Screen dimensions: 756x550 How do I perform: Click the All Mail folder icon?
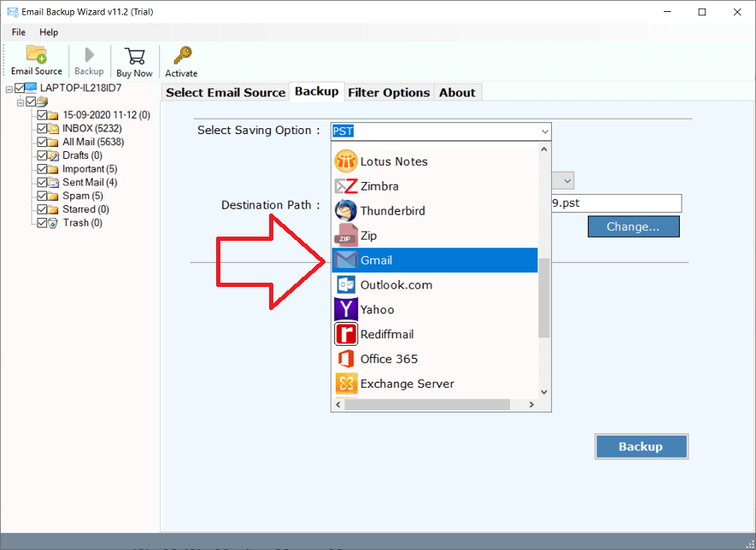pyautogui.click(x=53, y=143)
